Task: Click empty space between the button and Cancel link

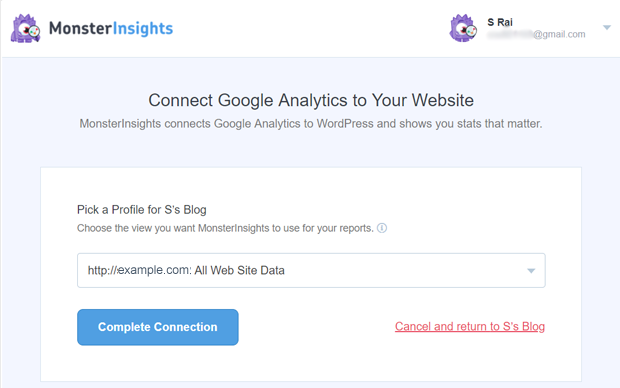Action: click(x=316, y=327)
